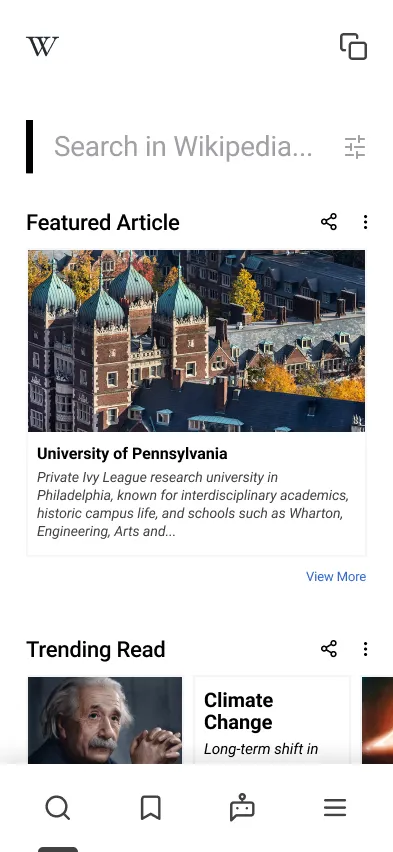The width and height of the screenshot is (393, 852).
Task: Open the tabs overview icon
Action: (x=353, y=46)
